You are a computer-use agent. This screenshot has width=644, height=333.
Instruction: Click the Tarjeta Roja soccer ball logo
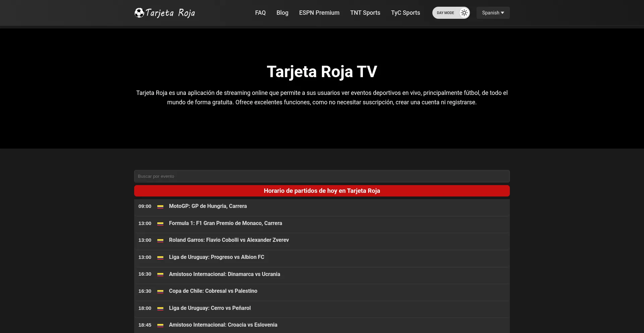point(165,13)
